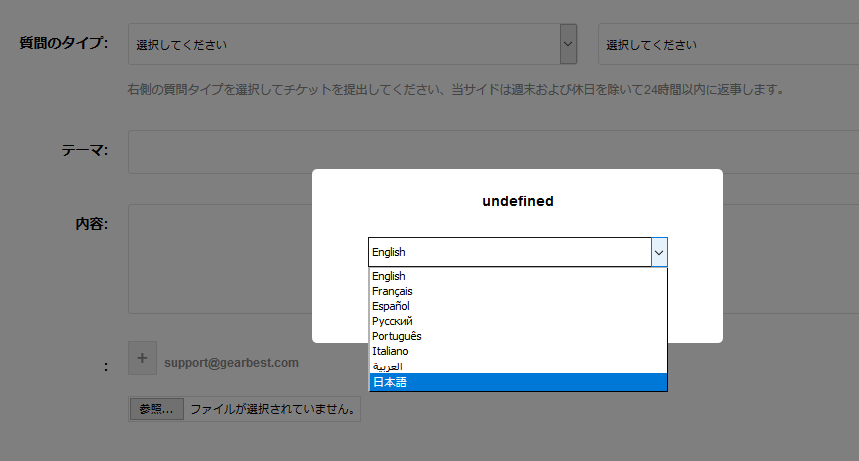Viewport: 859px width, 461px height.
Task: Click the plus icon to add attachment
Action: pos(142,358)
